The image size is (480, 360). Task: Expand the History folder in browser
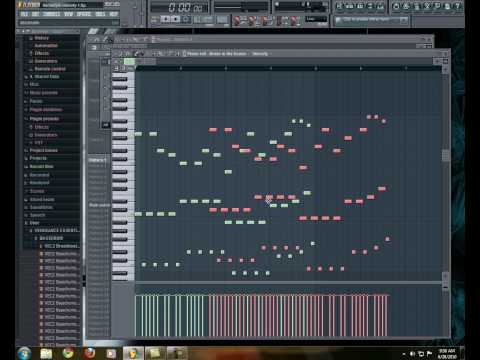coord(41,38)
